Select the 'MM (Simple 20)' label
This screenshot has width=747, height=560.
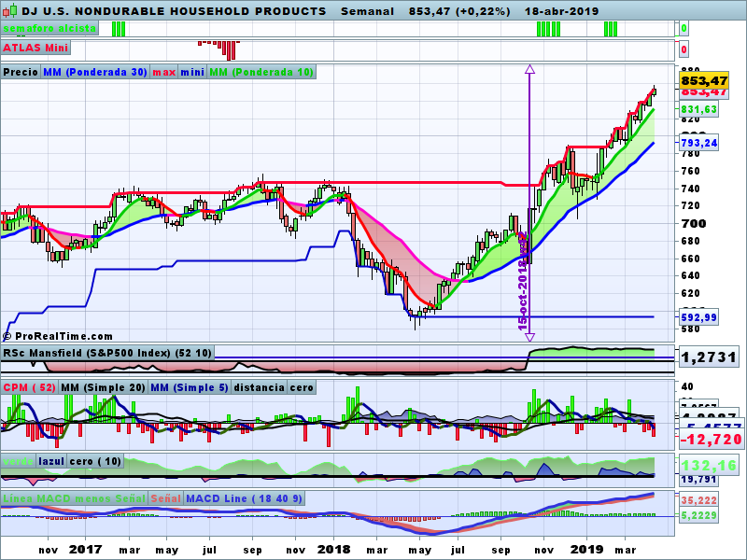click(x=103, y=387)
